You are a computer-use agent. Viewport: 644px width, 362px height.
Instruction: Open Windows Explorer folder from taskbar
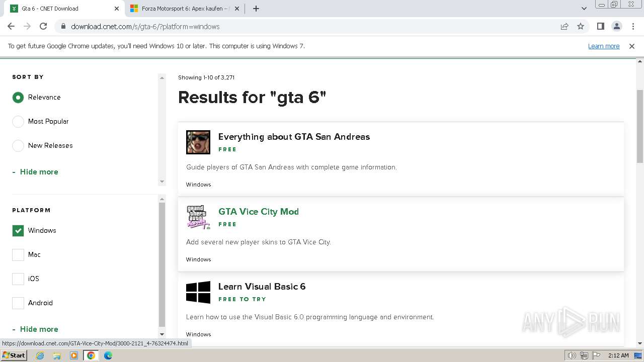[x=57, y=355]
